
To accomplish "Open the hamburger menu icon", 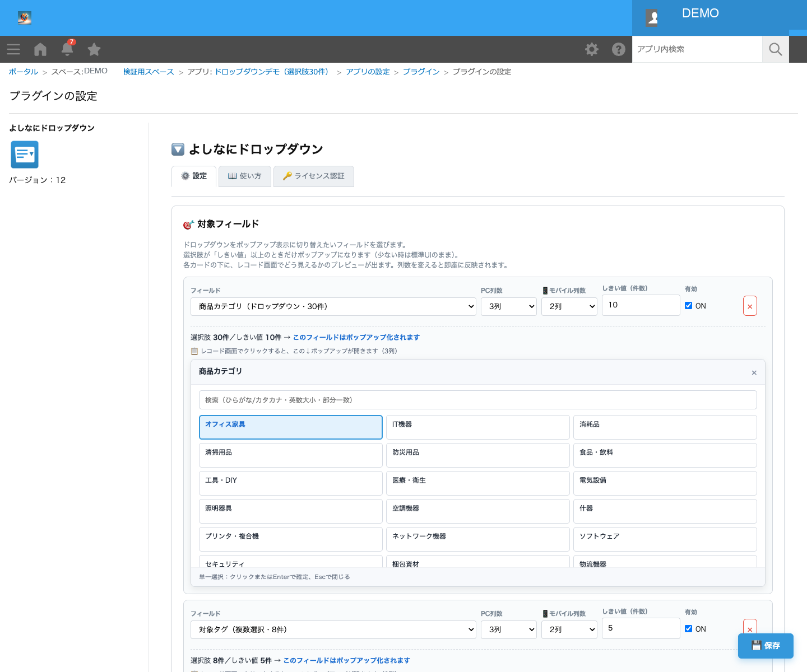I will [13, 49].
